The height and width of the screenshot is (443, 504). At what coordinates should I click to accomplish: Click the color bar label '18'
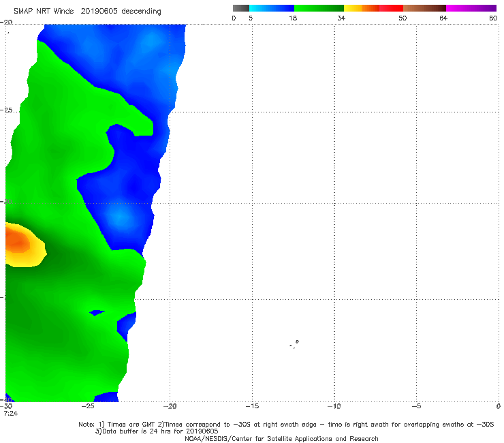293,18
